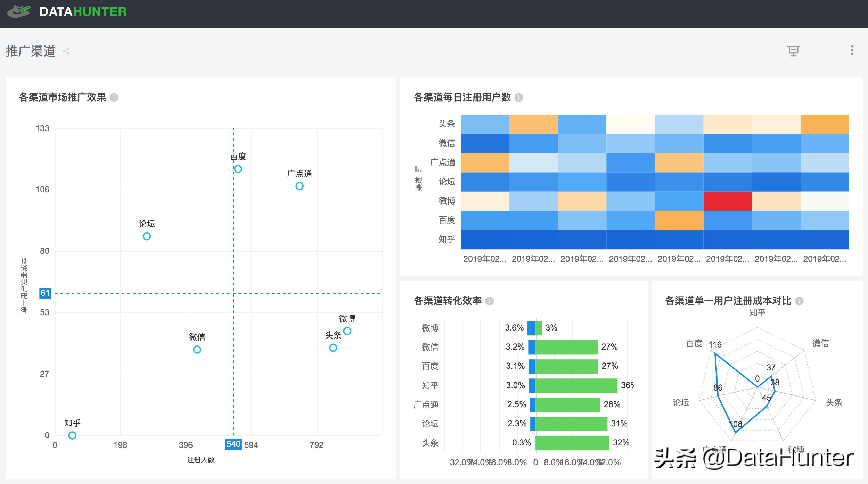Click the 540 reference marker on x-axis
Viewport: 868px width, 484px height.
(x=233, y=444)
